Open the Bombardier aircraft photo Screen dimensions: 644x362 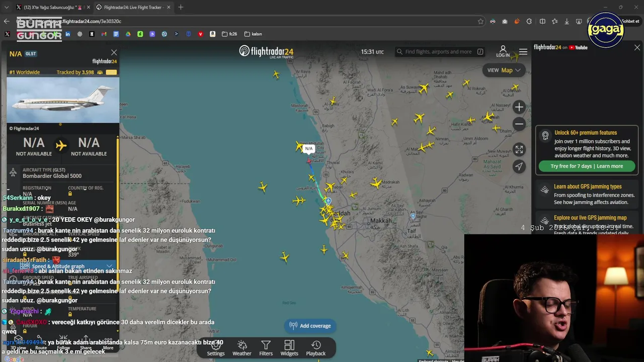63,100
